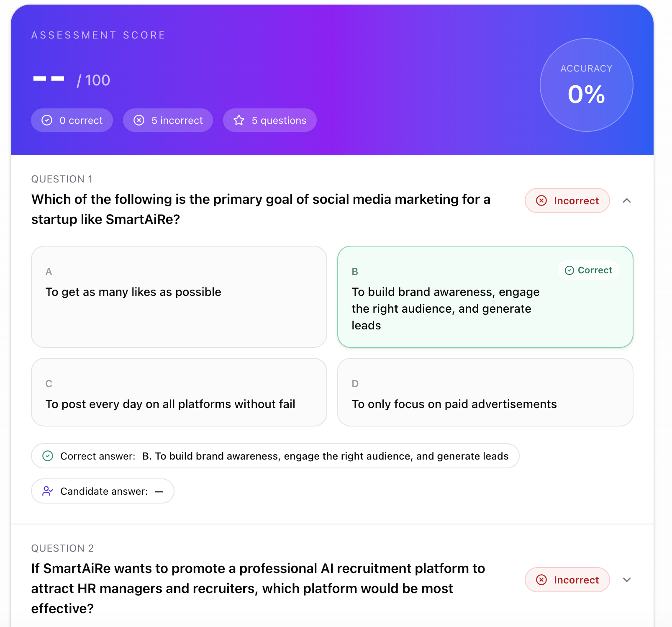Click the '5 incorrect' summary pill
This screenshot has width=672, height=627.
coord(168,121)
